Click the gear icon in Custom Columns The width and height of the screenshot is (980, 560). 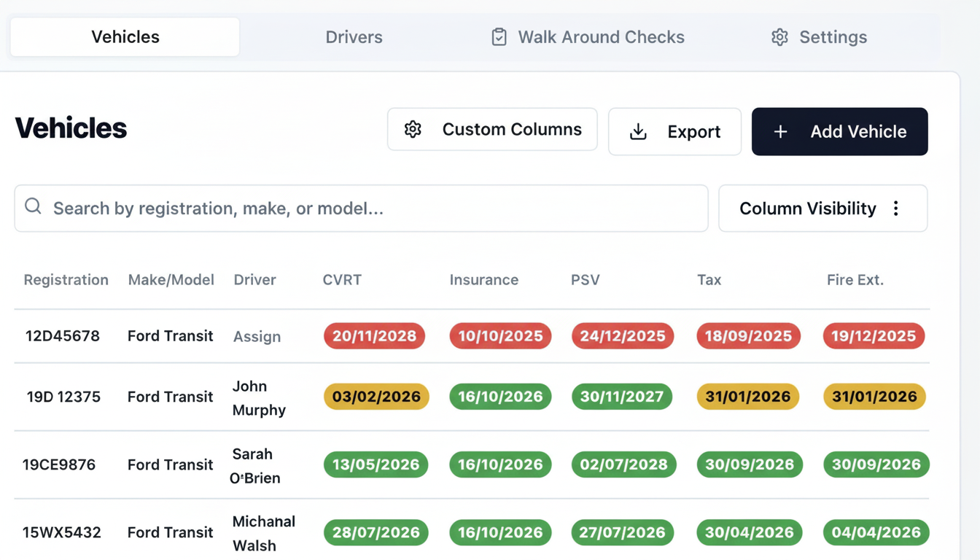(x=413, y=129)
